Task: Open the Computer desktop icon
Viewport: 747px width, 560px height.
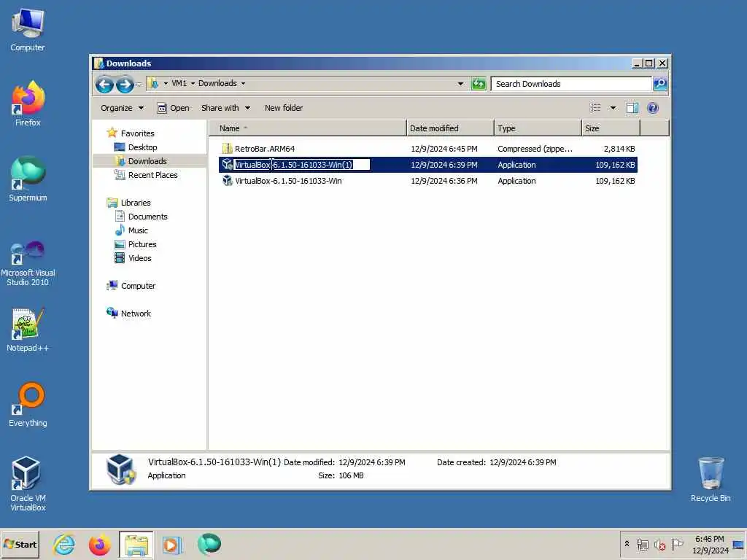Action: click(x=28, y=29)
